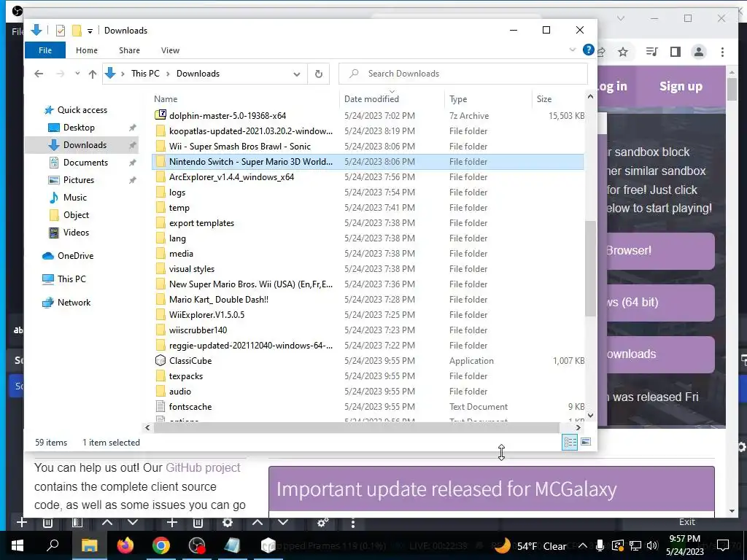Open the File menu tab

click(45, 50)
